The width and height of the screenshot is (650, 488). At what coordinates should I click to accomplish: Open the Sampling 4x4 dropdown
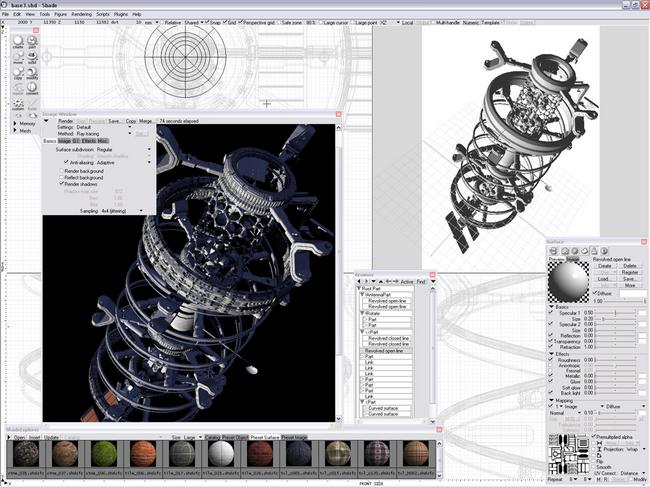click(x=142, y=211)
